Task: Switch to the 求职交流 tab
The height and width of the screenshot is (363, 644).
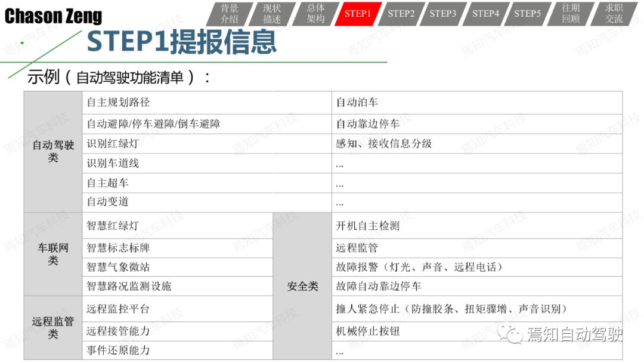Action: tap(614, 14)
